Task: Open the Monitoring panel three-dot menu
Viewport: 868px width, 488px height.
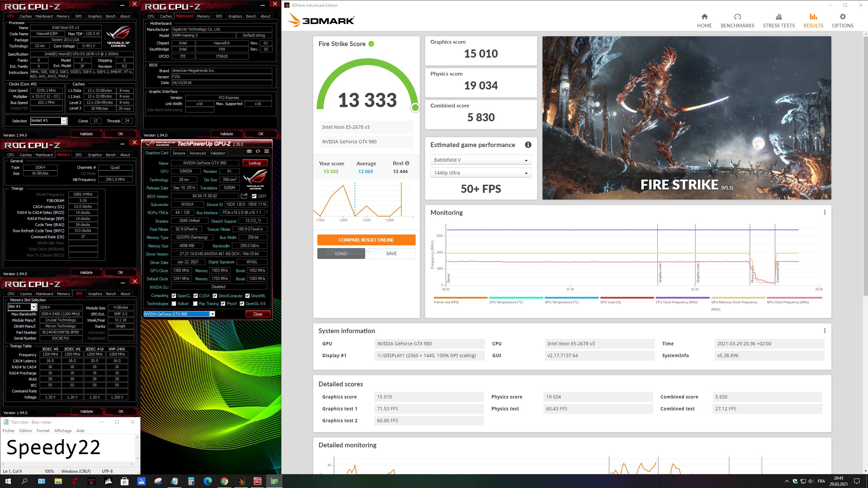Action: pos(825,212)
